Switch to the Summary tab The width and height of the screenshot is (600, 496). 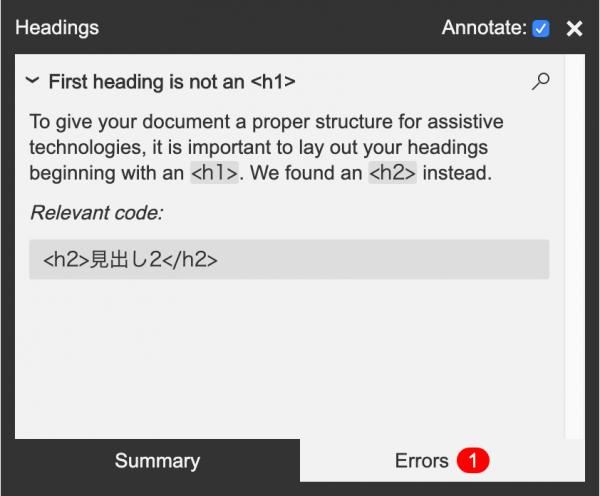(x=157, y=460)
